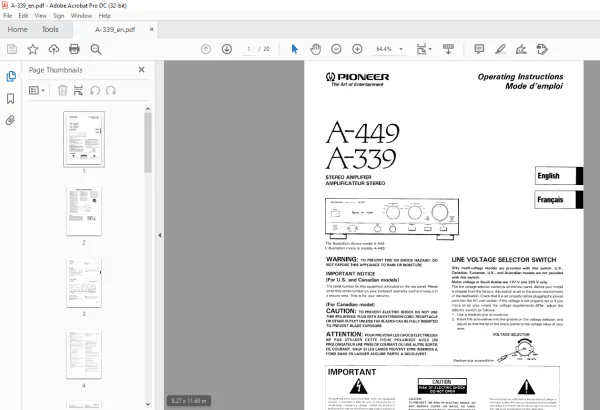
Task: Click the thumbnails panel scrollbar thumb
Action: pos(148,142)
